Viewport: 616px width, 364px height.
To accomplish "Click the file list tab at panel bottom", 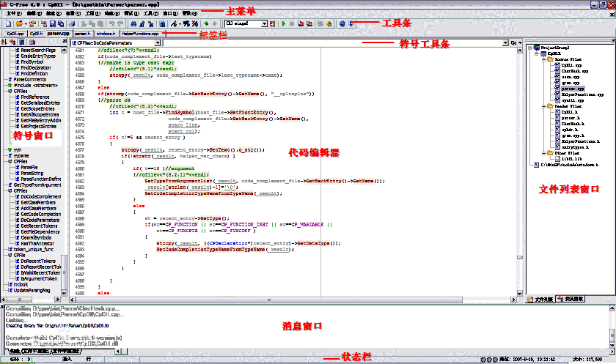I will pos(543,299).
